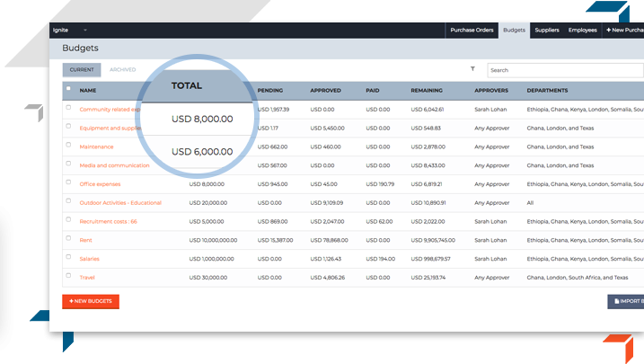Click Rent approved USD 78,868.00

tap(329, 240)
